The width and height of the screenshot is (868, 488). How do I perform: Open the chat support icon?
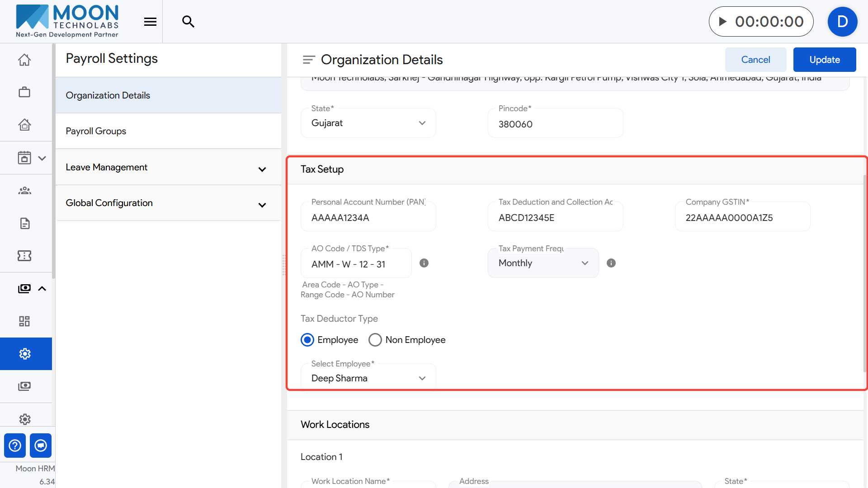point(41,446)
